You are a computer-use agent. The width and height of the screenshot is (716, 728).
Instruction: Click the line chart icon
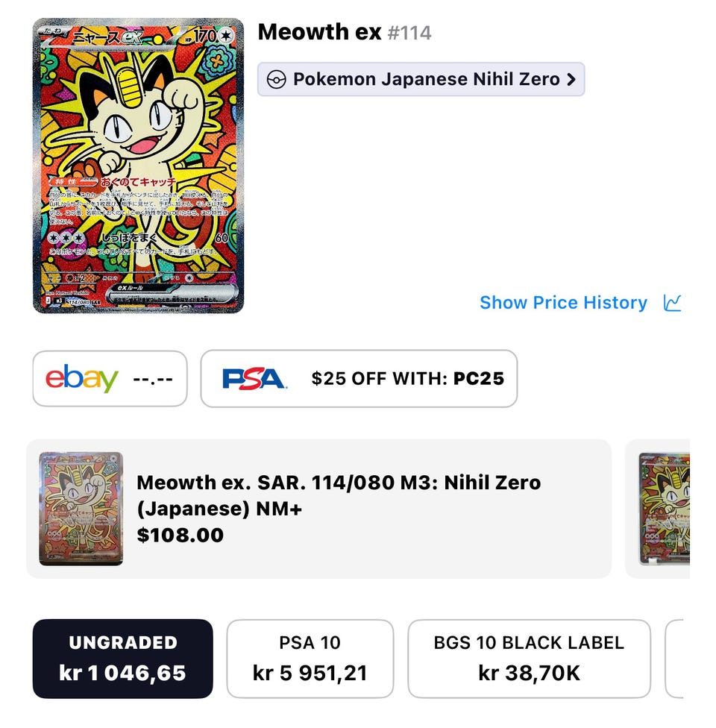[672, 303]
